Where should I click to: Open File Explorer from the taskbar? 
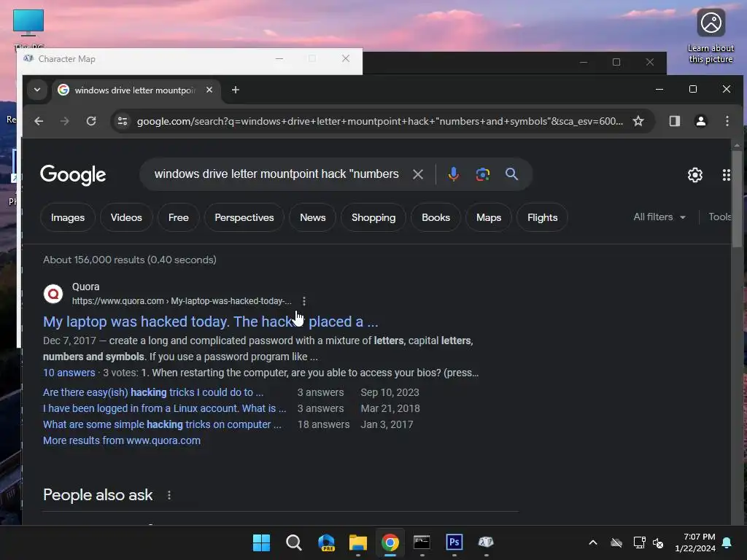[357, 542]
